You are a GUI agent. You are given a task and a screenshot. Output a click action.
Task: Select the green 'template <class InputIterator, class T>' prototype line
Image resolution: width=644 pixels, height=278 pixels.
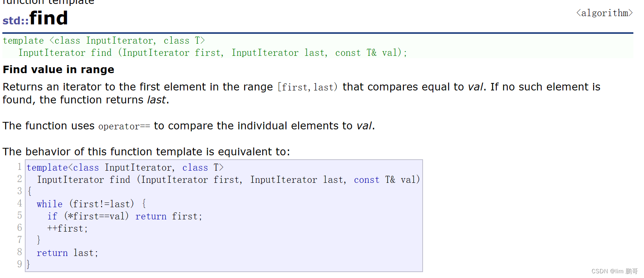tap(104, 41)
